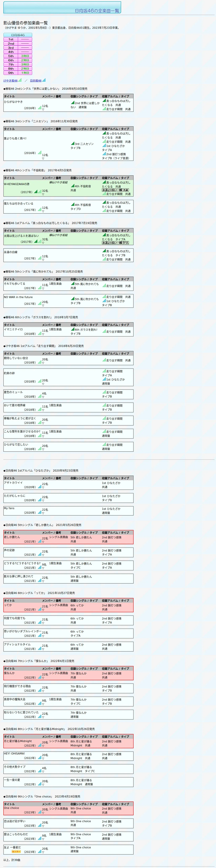Select the 6th row in the 日向坂46 table
216x868 pixels.
[x=18, y=60]
